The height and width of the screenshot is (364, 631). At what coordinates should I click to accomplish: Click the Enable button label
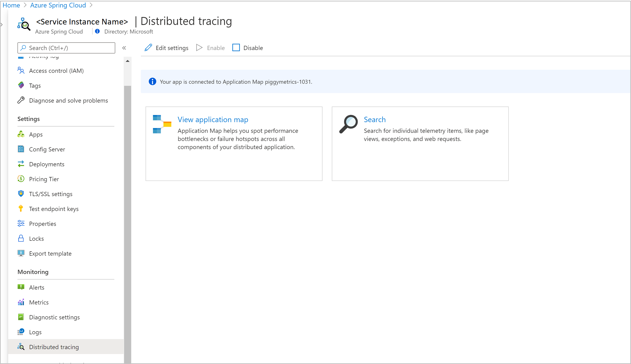point(216,48)
